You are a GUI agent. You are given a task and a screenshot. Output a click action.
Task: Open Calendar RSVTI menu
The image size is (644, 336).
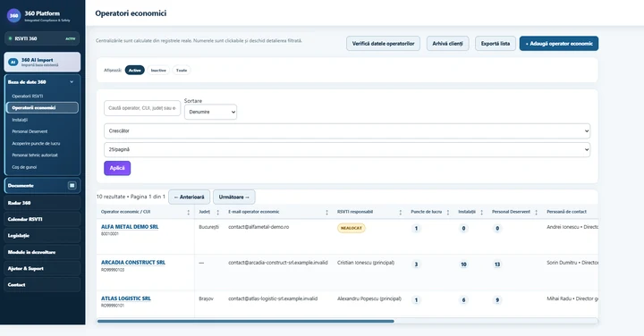(42, 219)
